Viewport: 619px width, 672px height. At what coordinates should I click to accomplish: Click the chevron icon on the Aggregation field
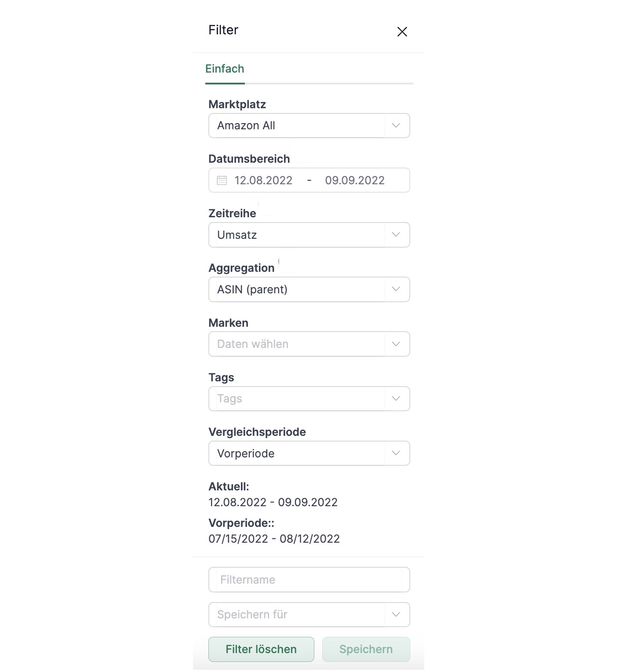(396, 289)
